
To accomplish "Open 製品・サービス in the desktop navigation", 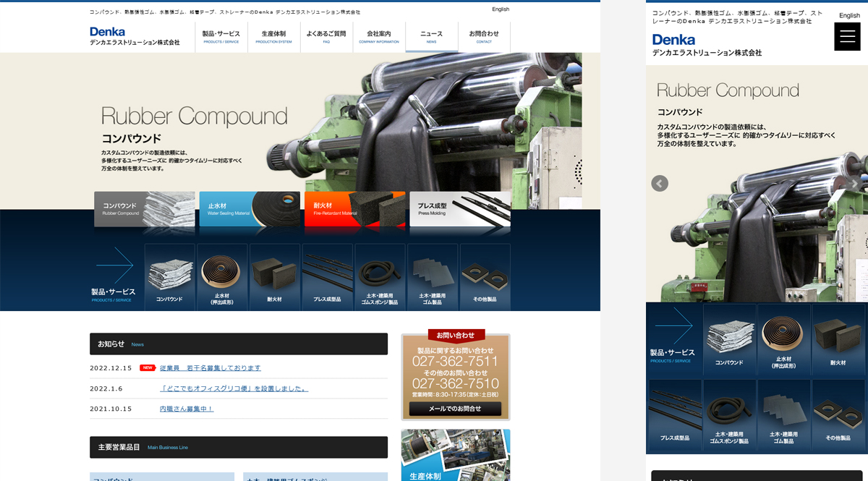I will click(221, 37).
